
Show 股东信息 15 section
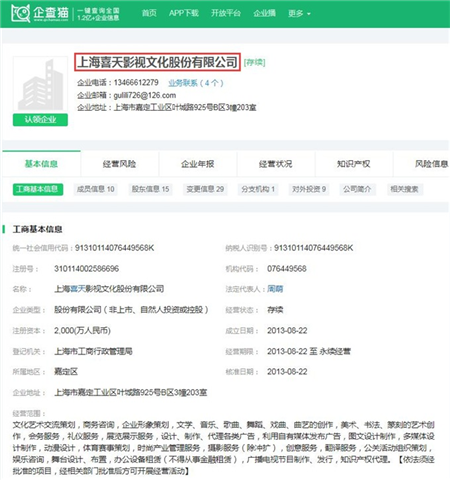click(x=150, y=189)
